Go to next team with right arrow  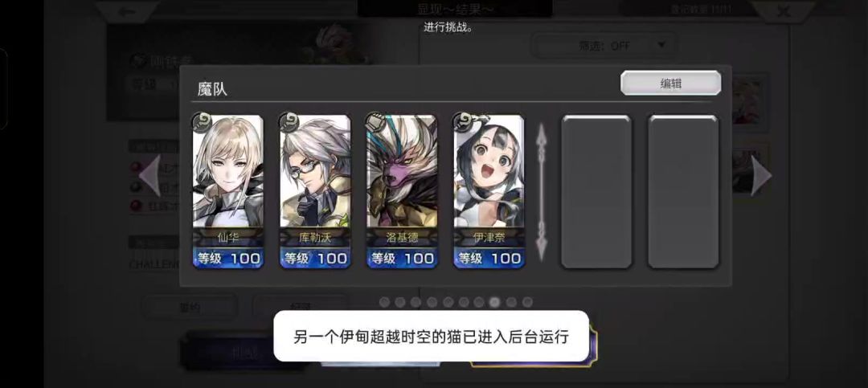tap(761, 176)
